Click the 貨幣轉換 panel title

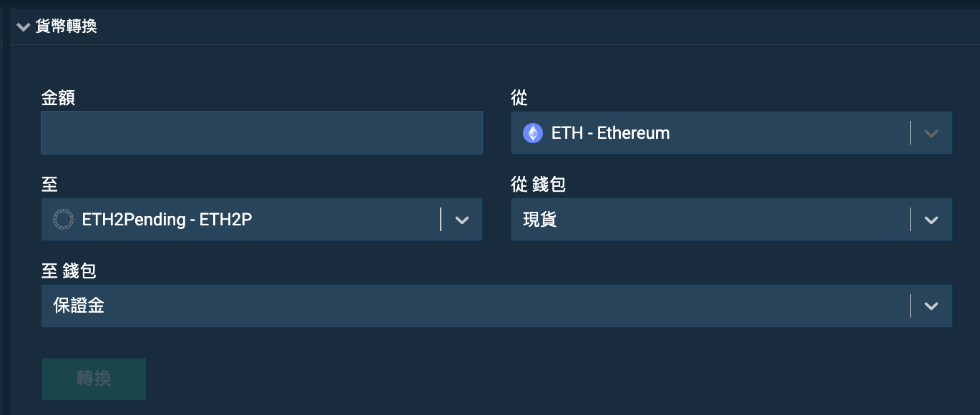(66, 27)
